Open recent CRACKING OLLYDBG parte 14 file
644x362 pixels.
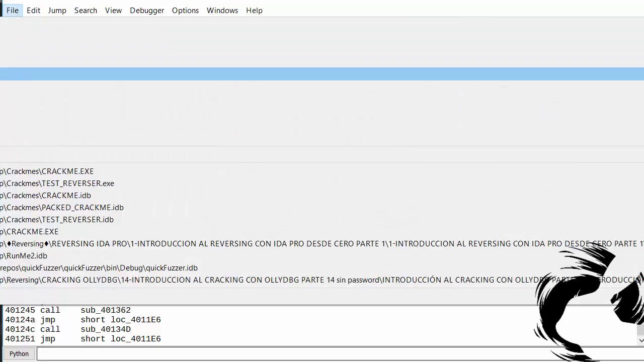point(322,280)
